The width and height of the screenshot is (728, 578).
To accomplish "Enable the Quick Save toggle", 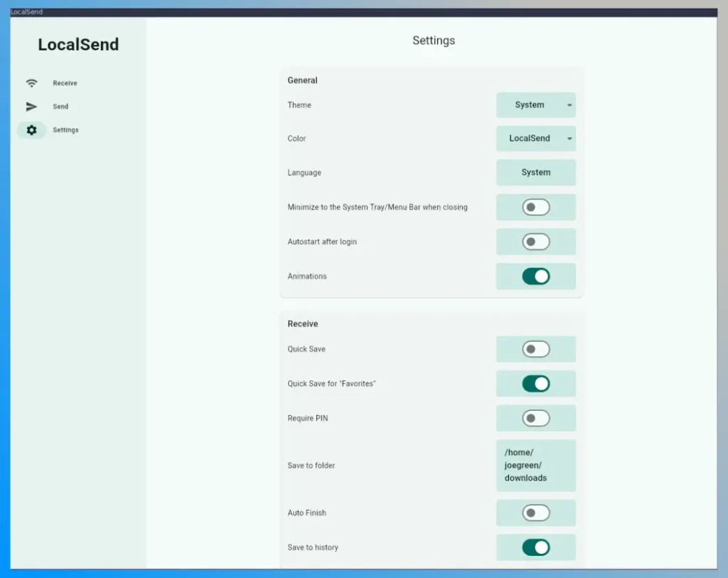I will pyautogui.click(x=535, y=349).
